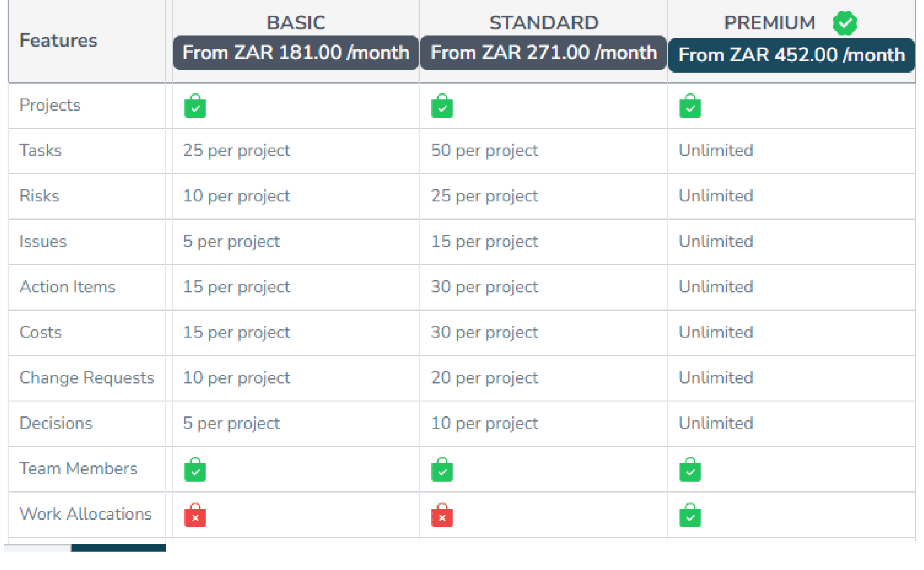Click the STANDARD plan column heading

[544, 23]
